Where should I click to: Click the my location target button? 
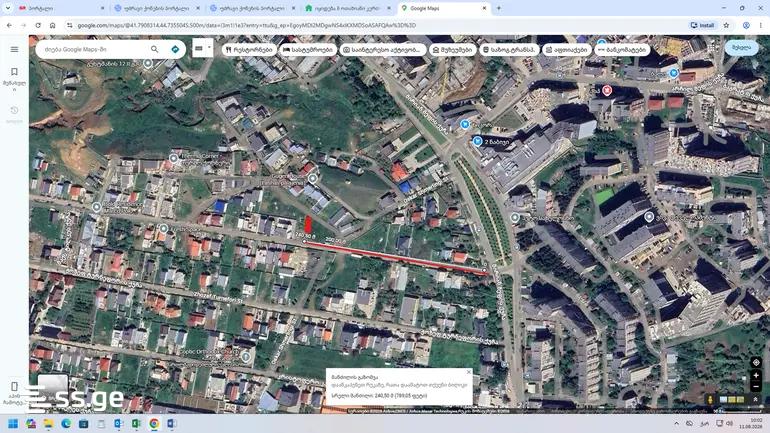pos(756,362)
